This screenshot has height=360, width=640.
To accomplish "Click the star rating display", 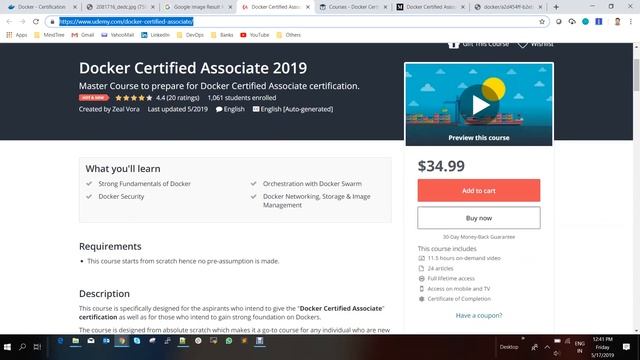I will coord(134,98).
